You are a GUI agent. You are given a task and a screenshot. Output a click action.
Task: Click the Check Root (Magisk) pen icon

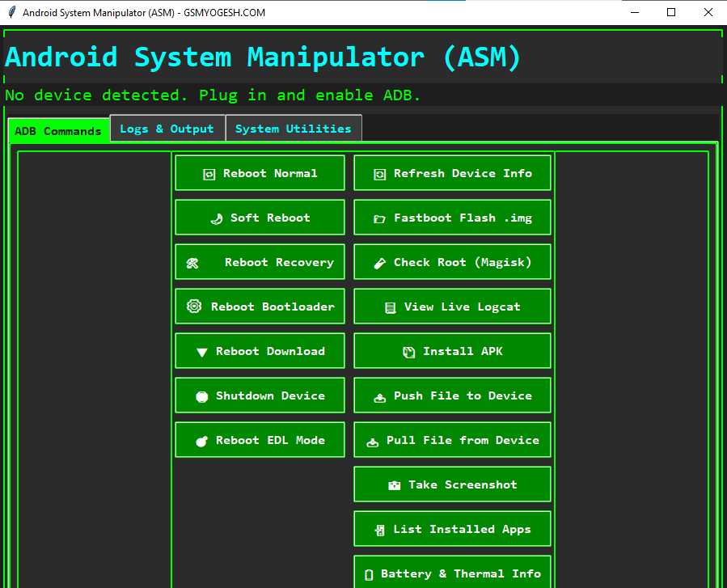click(378, 262)
